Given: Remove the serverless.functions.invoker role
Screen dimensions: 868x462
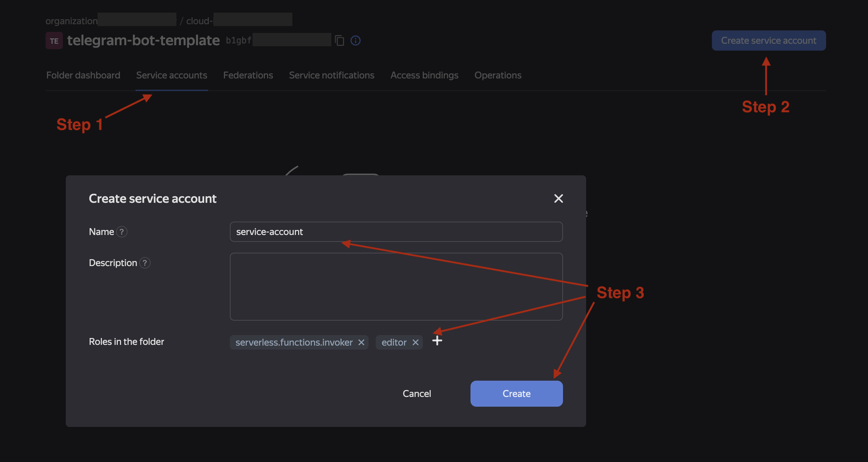Looking at the screenshot, I should [361, 342].
